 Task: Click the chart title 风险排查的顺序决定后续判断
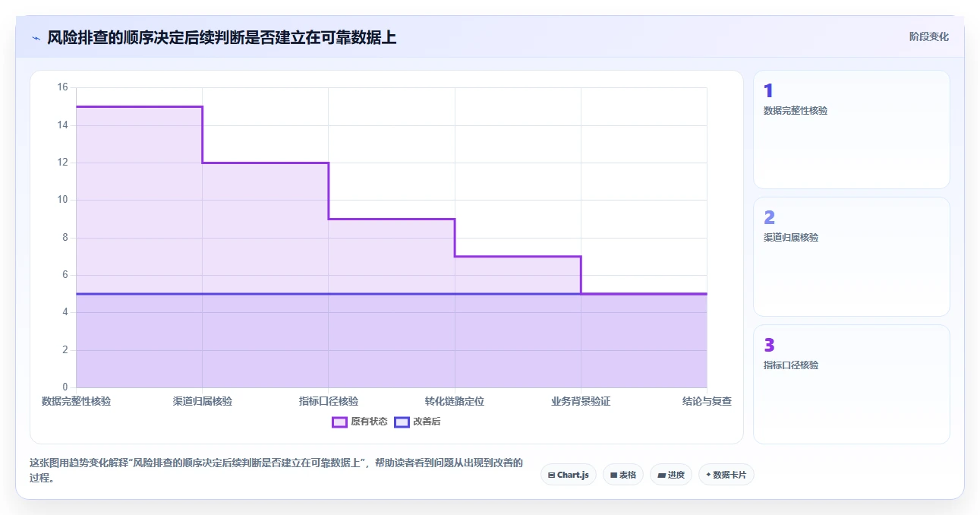[x=222, y=37]
